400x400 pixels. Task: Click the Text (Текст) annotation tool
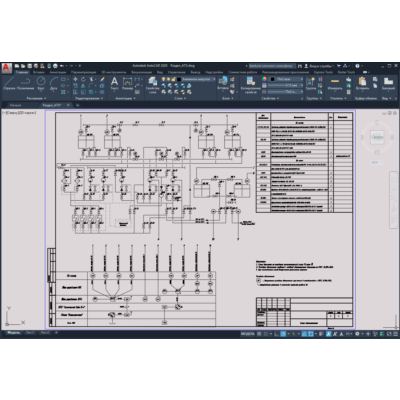coord(114,83)
